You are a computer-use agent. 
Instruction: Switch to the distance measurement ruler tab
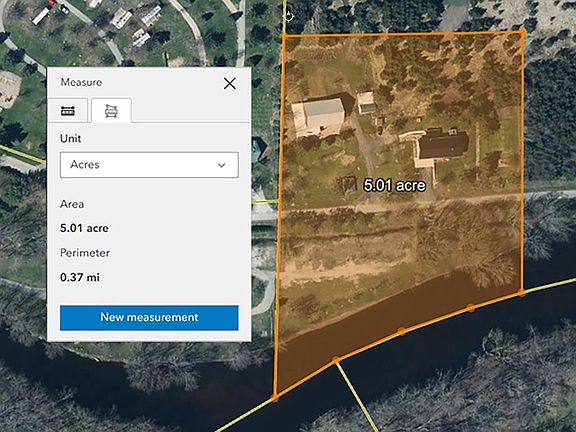[x=68, y=111]
